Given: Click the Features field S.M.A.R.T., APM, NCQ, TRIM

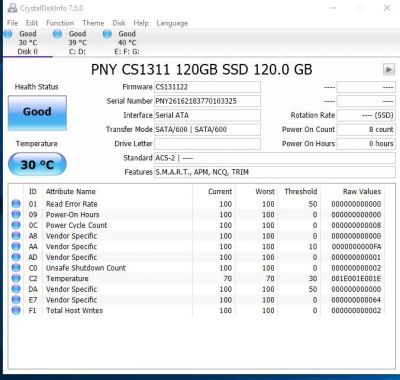Looking at the screenshot, I should coord(275,172).
